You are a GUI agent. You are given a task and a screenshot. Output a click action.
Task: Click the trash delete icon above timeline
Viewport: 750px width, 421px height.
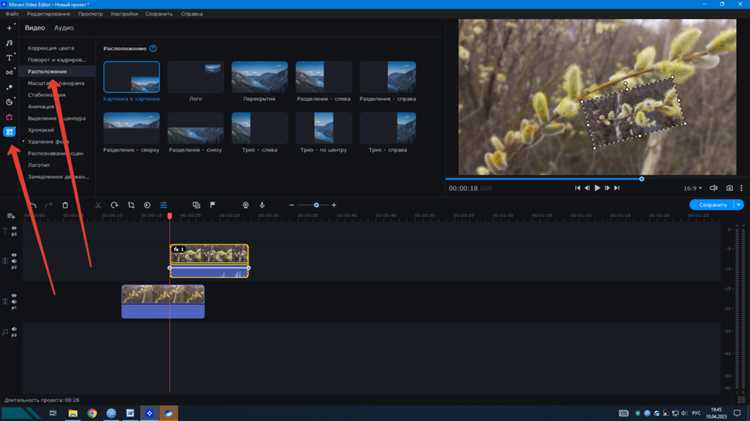tap(65, 205)
